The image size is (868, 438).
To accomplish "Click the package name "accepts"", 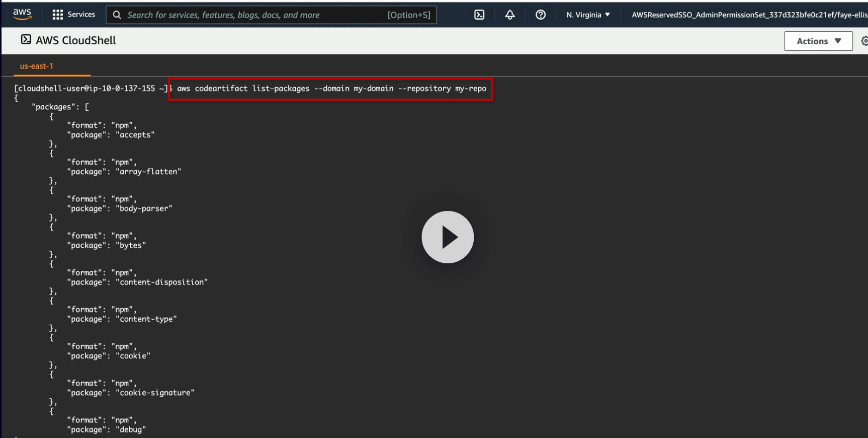I will coord(135,135).
